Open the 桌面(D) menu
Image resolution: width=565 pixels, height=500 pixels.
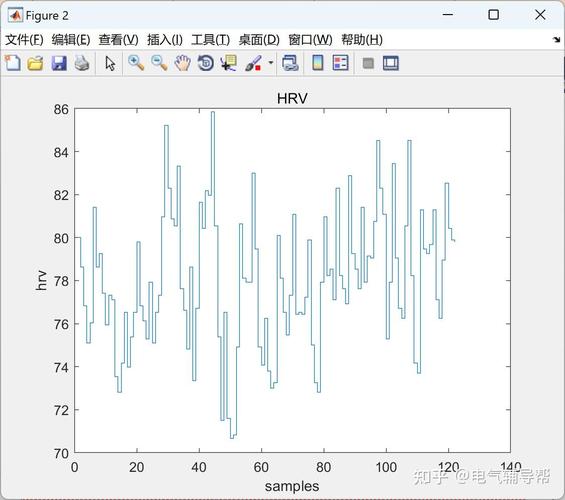(x=259, y=40)
